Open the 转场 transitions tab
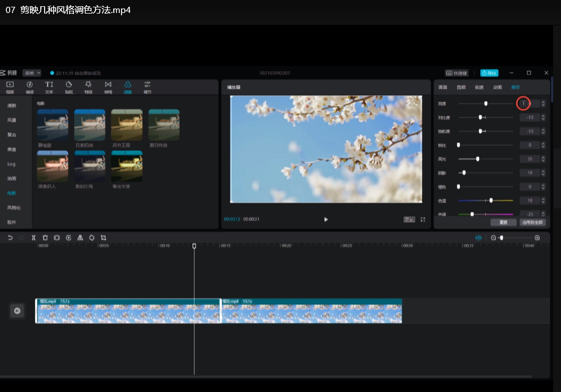561x392 pixels. [108, 88]
